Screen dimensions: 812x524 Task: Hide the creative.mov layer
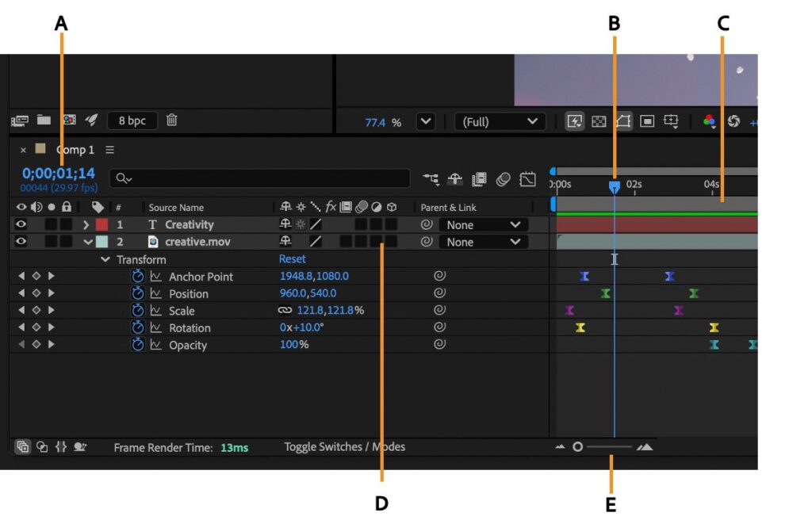21,242
